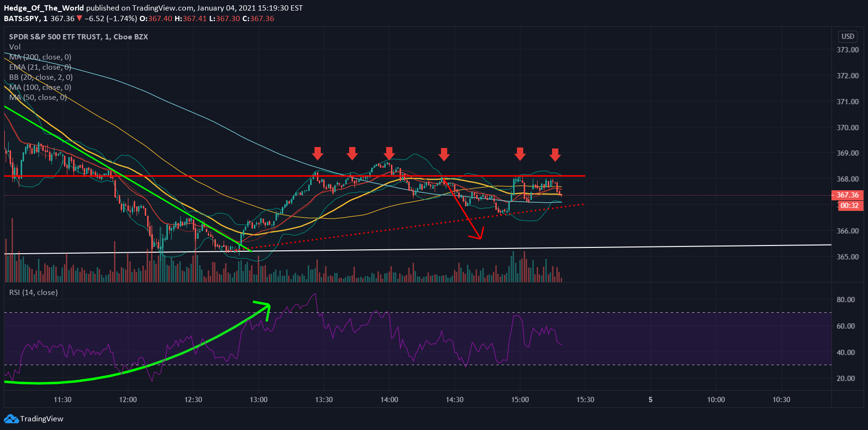Select the MA (100, close, 0) indicator
868x430 pixels.
coord(40,87)
